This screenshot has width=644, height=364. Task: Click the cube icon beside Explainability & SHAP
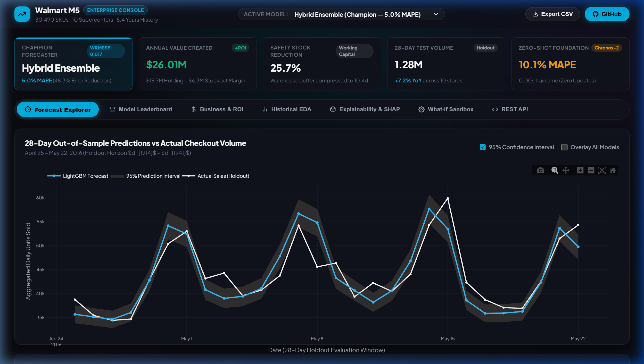point(333,109)
